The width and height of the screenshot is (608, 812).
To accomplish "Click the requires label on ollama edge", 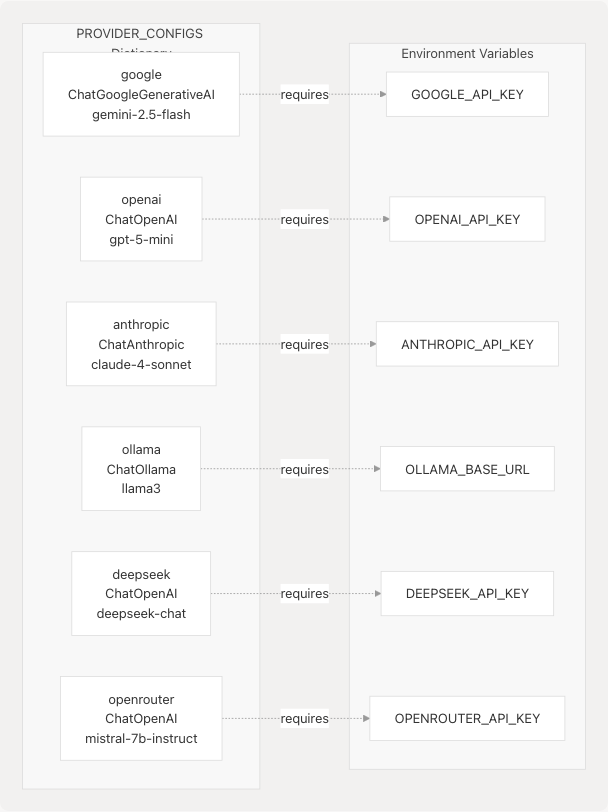I will (x=305, y=469).
